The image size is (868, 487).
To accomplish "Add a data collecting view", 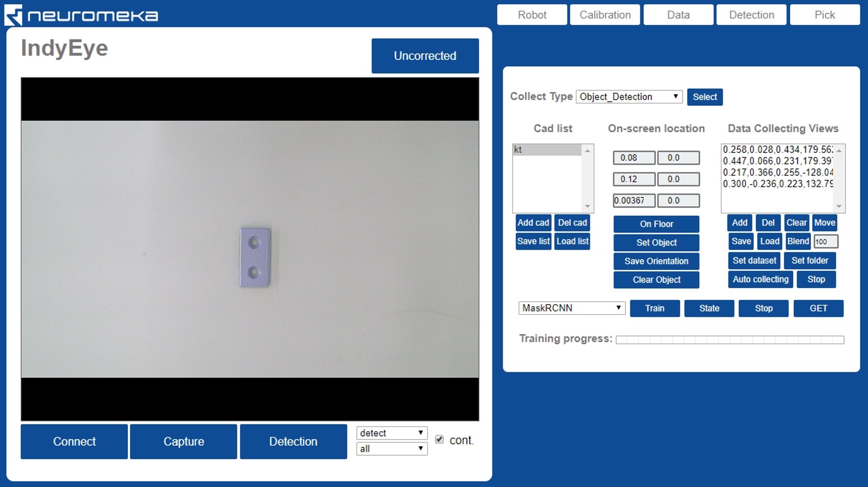I will click(739, 223).
